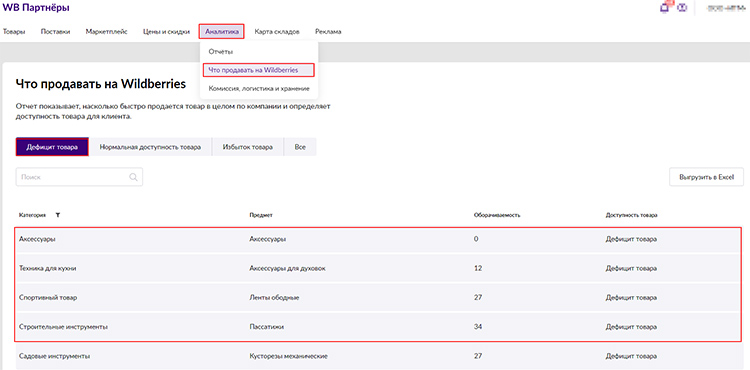
Task: Select Что продавать на Wildberries item
Action: pyautogui.click(x=258, y=70)
